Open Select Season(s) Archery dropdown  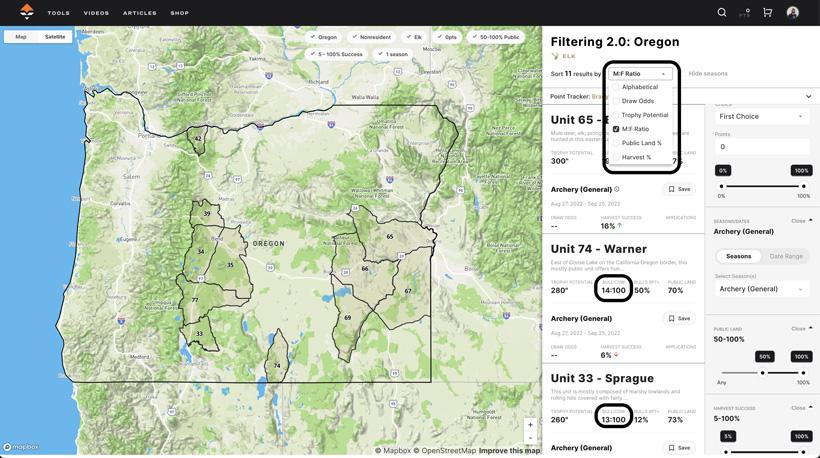(x=762, y=289)
